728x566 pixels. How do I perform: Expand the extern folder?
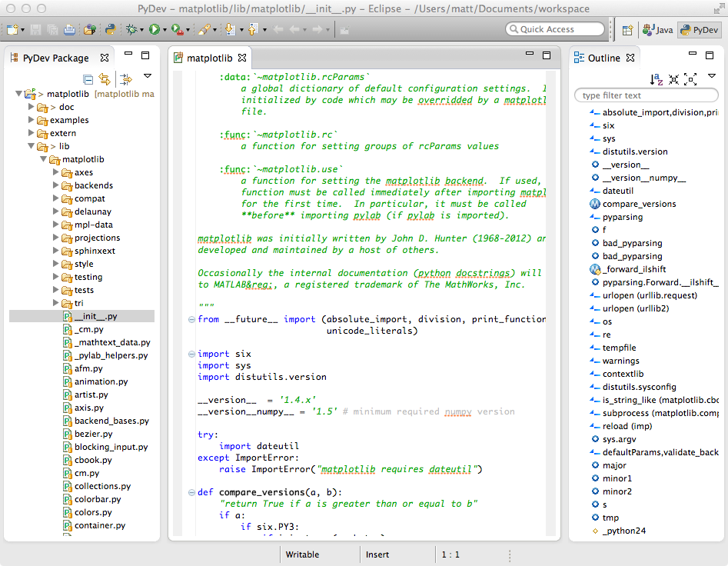click(x=31, y=133)
